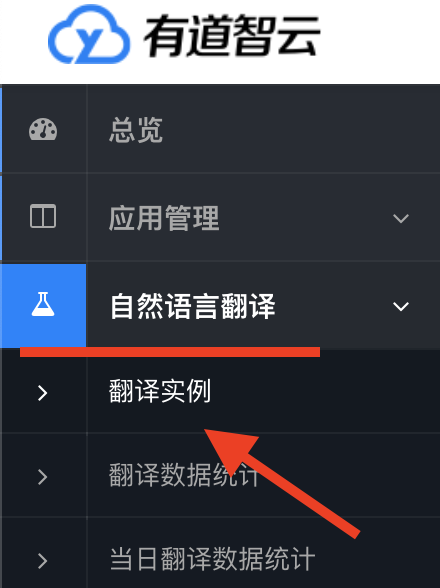Image resolution: width=440 pixels, height=588 pixels.
Task: Click the blue cloud Youdao logo
Action: tap(89, 34)
